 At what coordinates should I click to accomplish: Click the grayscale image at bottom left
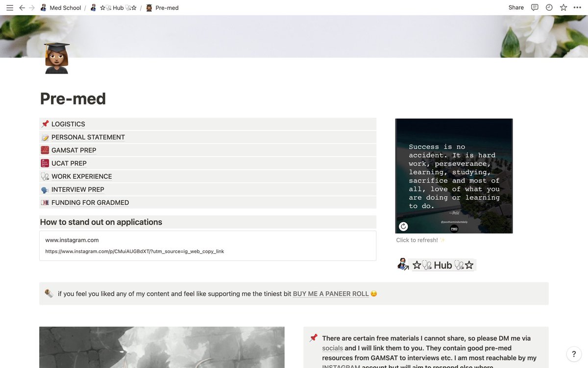point(162,347)
